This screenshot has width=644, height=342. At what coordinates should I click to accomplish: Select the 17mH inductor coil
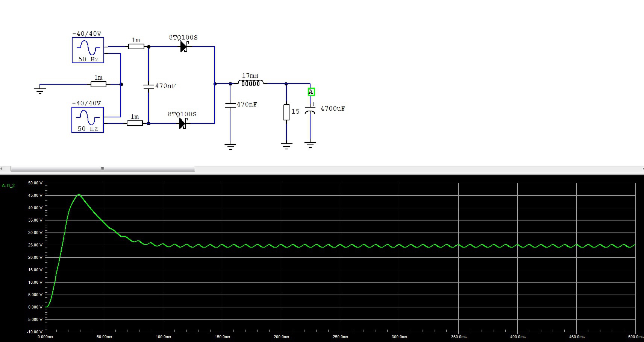tap(251, 83)
